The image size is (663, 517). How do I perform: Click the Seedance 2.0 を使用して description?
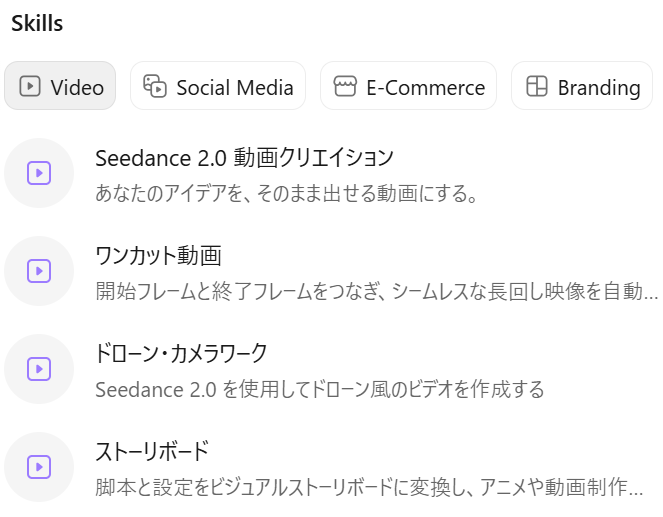(x=320, y=389)
